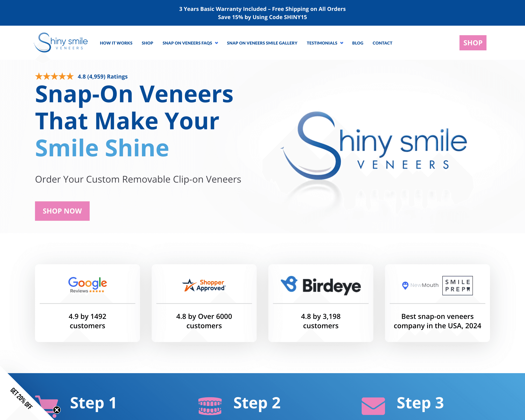Viewport: 525px width, 420px height.
Task: Click the Smile Prep logo
Action: tap(458, 285)
